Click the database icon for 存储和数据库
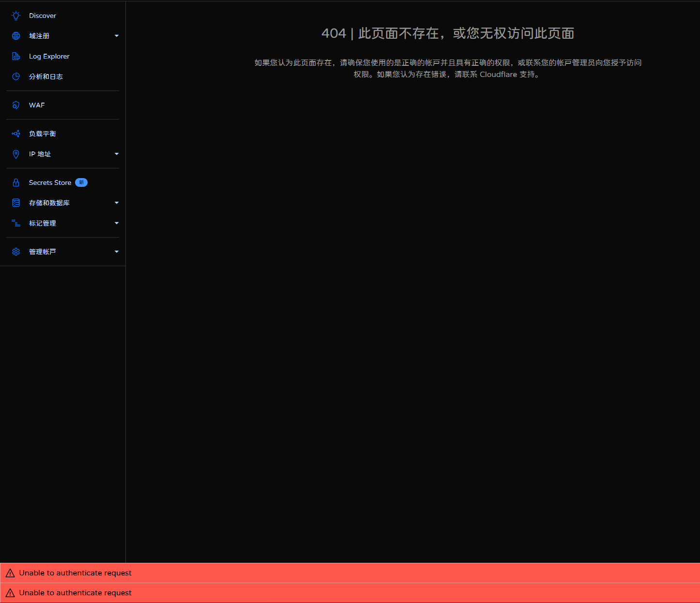Screen dimensions: 700x603 pos(16,203)
